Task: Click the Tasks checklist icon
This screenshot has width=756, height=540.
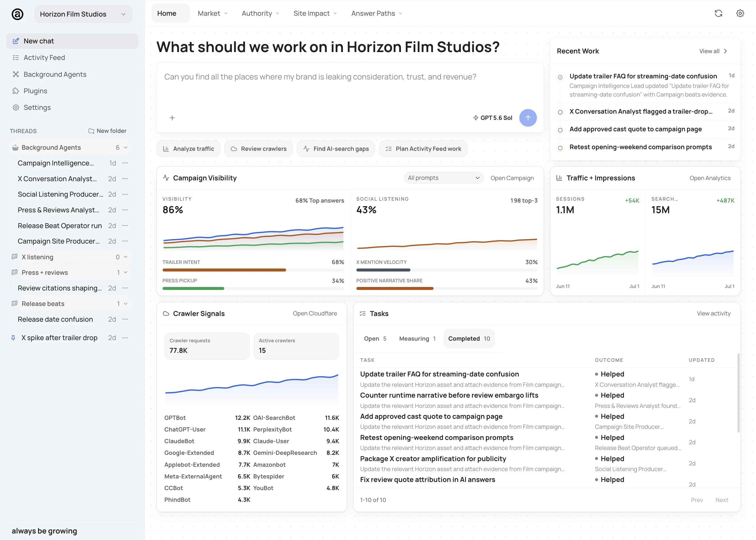Action: pyautogui.click(x=363, y=314)
